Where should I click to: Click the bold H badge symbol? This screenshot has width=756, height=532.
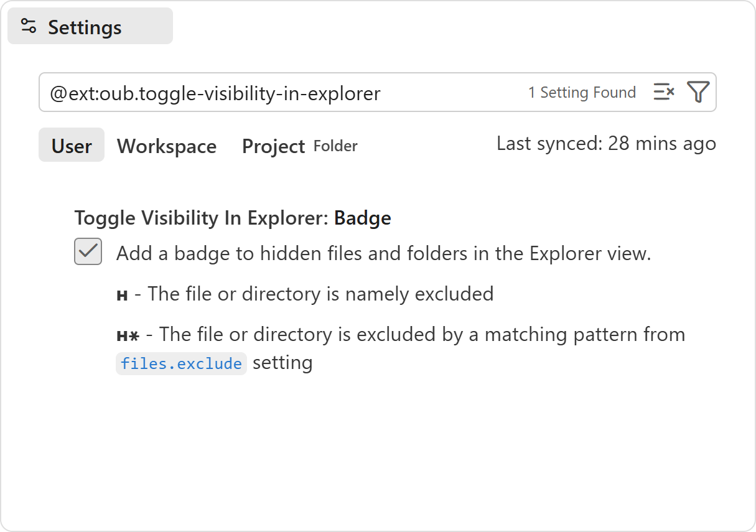tap(122, 295)
